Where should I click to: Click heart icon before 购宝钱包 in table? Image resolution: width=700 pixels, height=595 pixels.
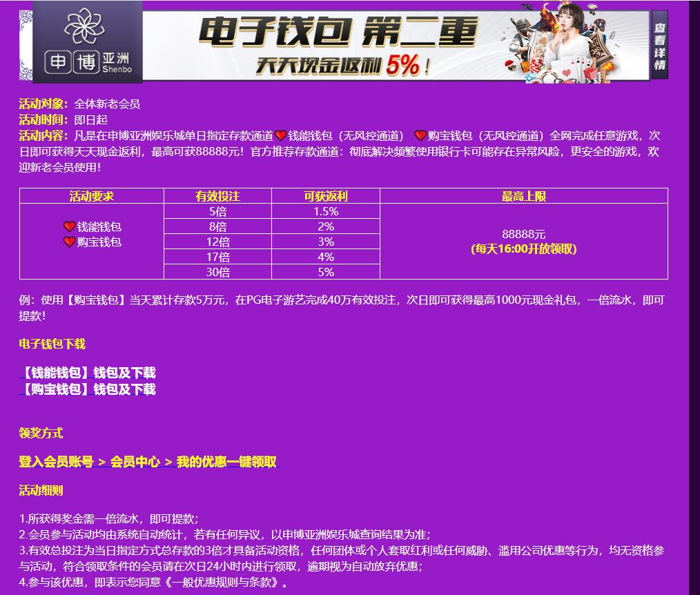click(69, 242)
